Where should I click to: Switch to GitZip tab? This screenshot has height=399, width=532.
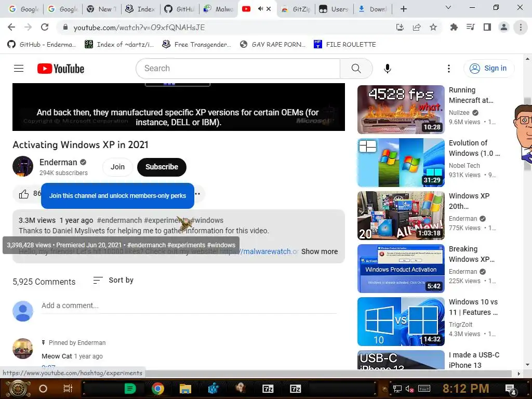click(296, 9)
